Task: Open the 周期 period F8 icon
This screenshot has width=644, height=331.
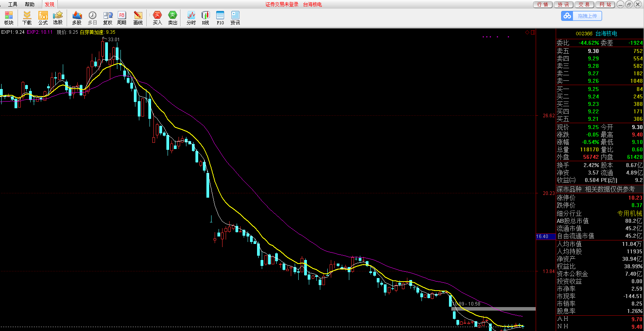Action: pyautogui.click(x=122, y=18)
